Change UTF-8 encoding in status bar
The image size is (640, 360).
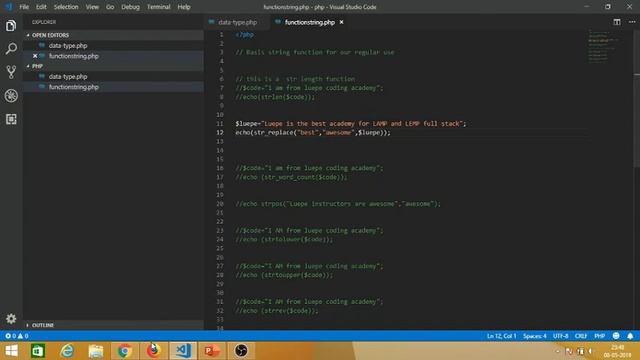[x=560, y=336]
